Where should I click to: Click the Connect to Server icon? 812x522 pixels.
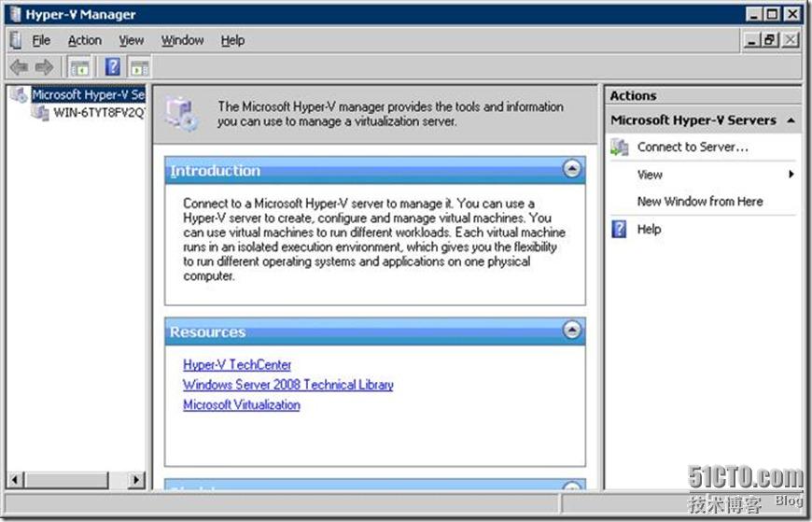(x=620, y=148)
